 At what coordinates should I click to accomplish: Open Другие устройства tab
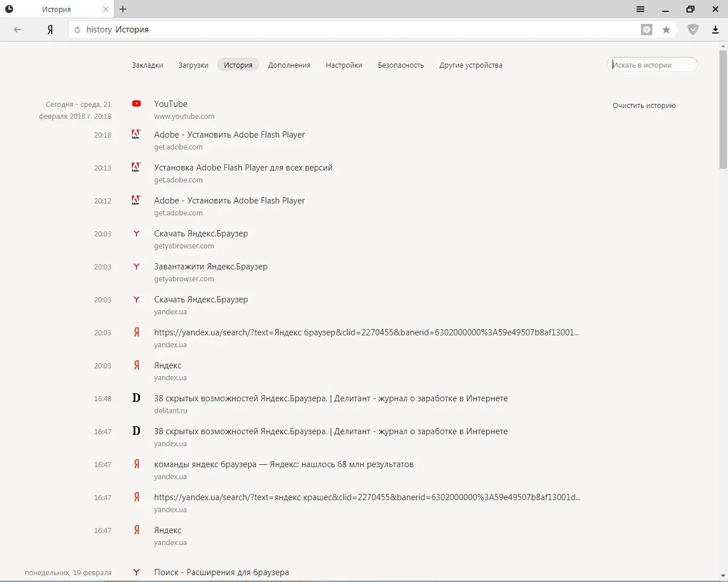471,65
